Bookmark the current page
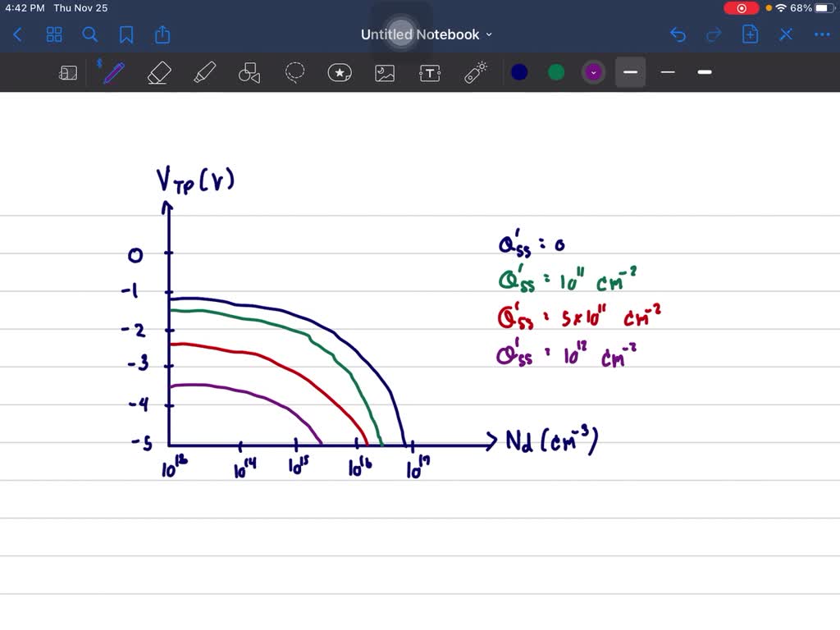The height and width of the screenshot is (630, 840). tap(125, 34)
